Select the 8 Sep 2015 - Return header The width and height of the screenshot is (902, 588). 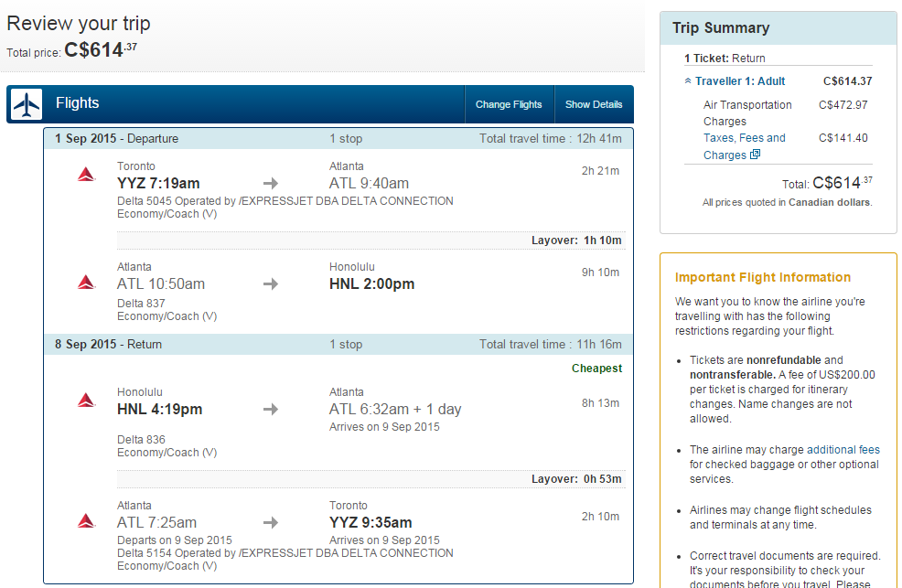pos(338,344)
